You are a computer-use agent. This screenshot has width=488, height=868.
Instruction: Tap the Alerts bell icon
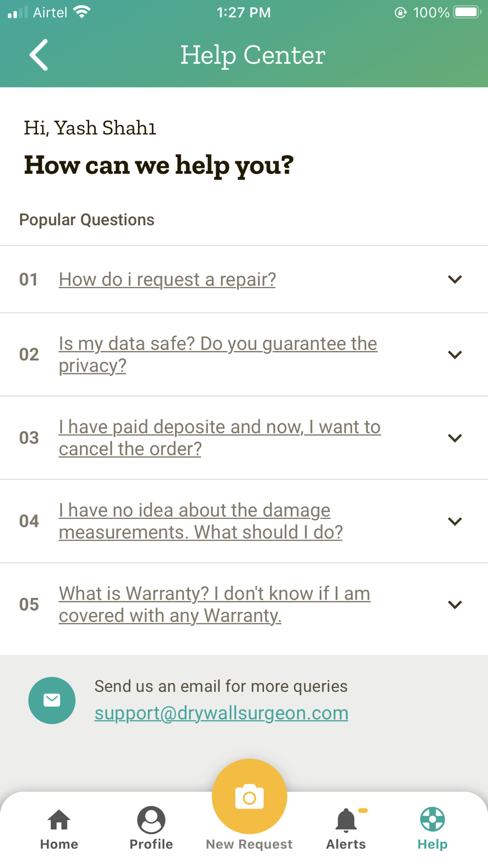[346, 820]
